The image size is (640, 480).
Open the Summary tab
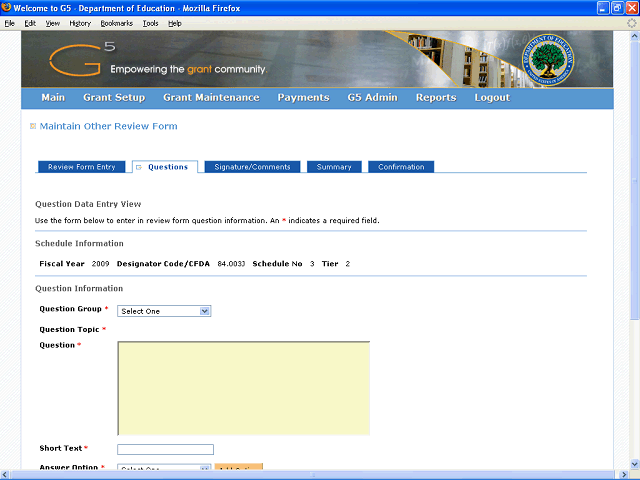point(334,167)
